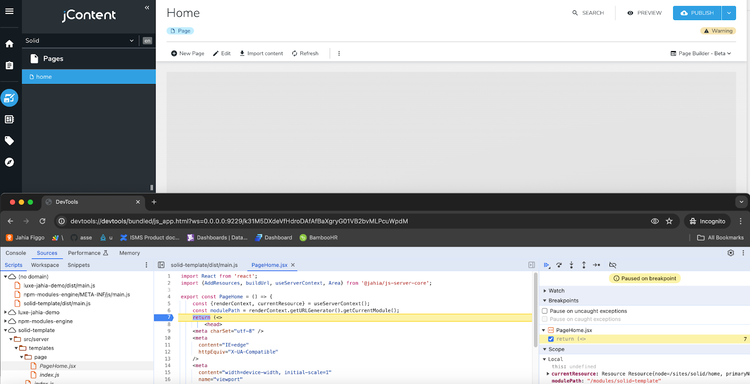This screenshot has height=384, width=750.
Task: Click the Warning status badge
Action: coord(718,31)
